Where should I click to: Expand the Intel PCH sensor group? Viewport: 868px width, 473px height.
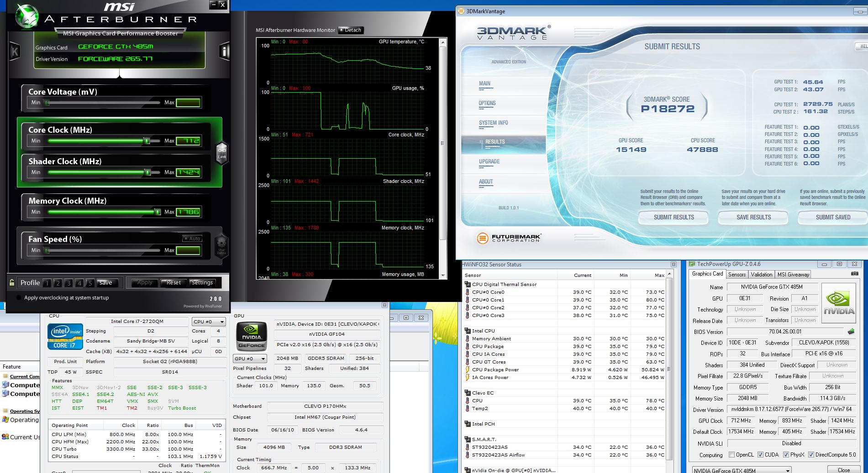(467, 424)
